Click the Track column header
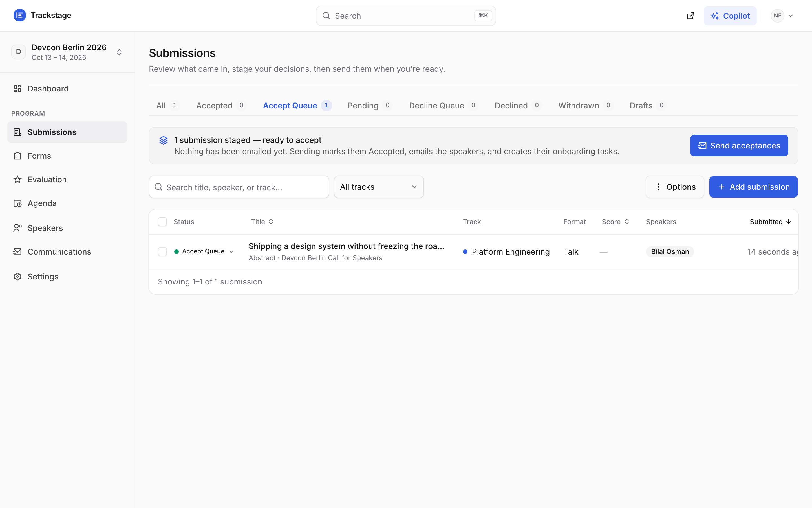 [x=472, y=222]
